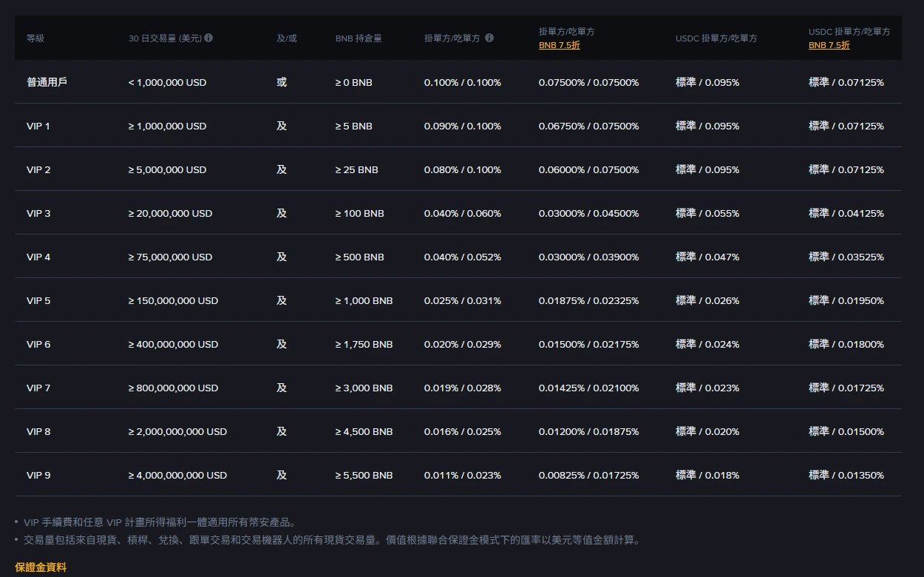Click the '標準 / 0.04125%' USDC discounted cell
Screen dimensions: 924x577
846,213
